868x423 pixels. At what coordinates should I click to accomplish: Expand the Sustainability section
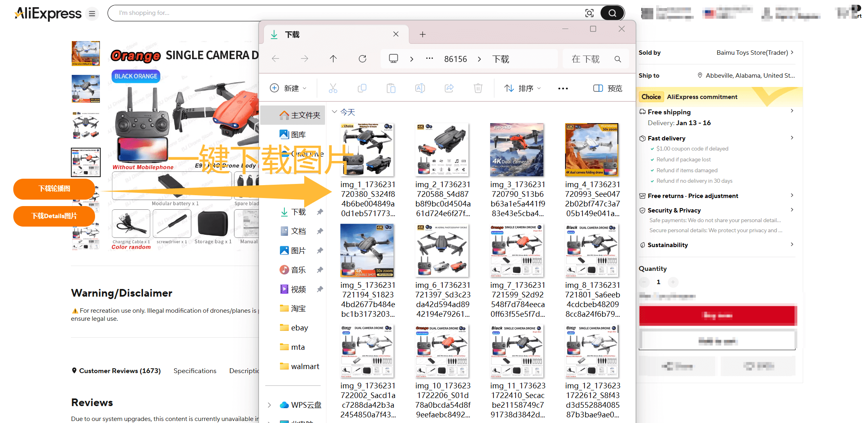[x=792, y=244]
